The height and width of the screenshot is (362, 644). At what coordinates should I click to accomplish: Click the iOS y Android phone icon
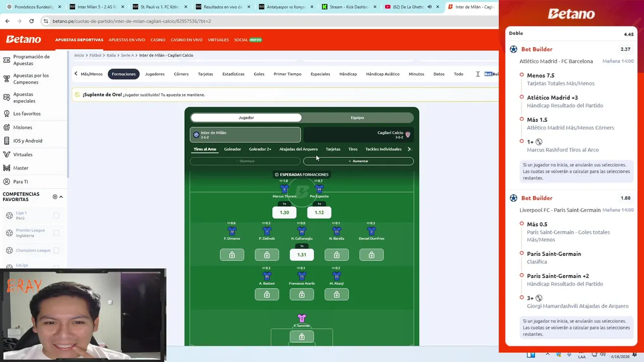tap(7, 141)
